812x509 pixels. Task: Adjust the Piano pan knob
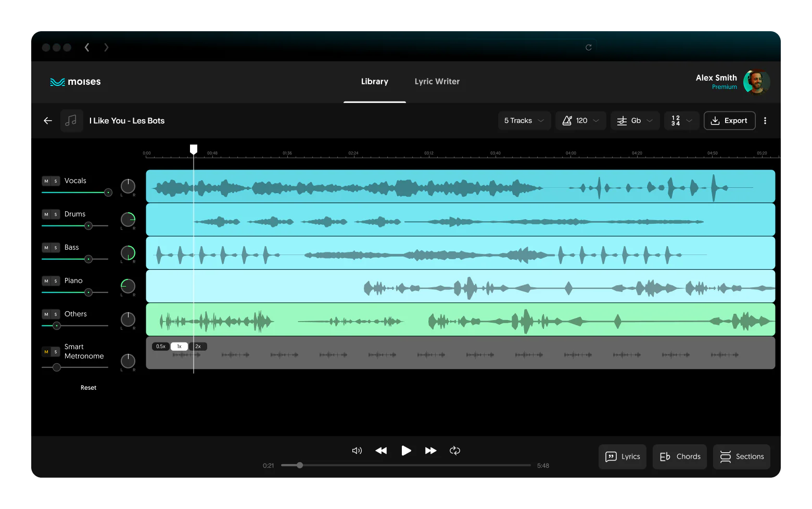(x=128, y=286)
